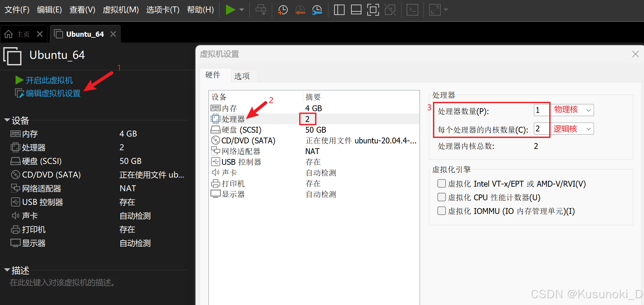Screen dimensions: 644x305
Task: Open the 帮助(H) menu
Action: [x=200, y=10]
